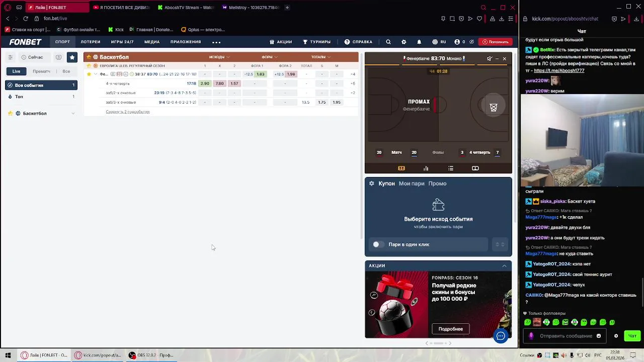This screenshot has height=362, width=644.
Task: Star the Euroleague ULEB regular season row
Action: [x=89, y=66]
